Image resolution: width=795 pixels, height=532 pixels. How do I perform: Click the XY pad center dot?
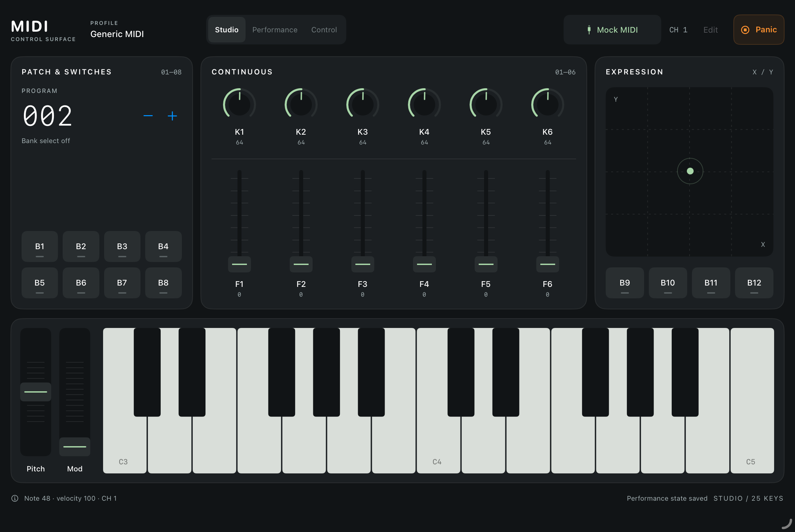click(x=690, y=171)
